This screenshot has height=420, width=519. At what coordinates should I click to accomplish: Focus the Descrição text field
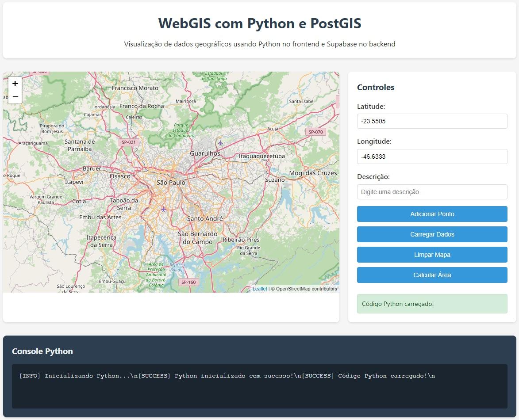[432, 192]
